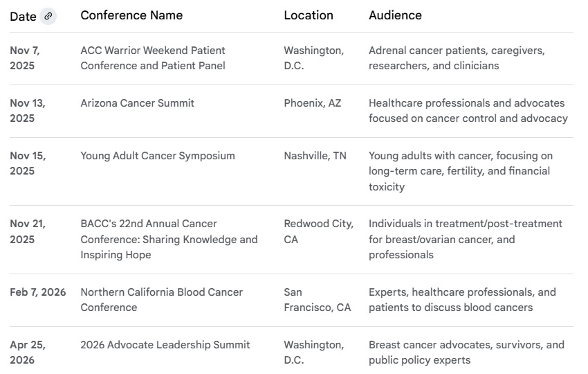Click the Audience column header
The image size is (588, 374).
(x=395, y=15)
